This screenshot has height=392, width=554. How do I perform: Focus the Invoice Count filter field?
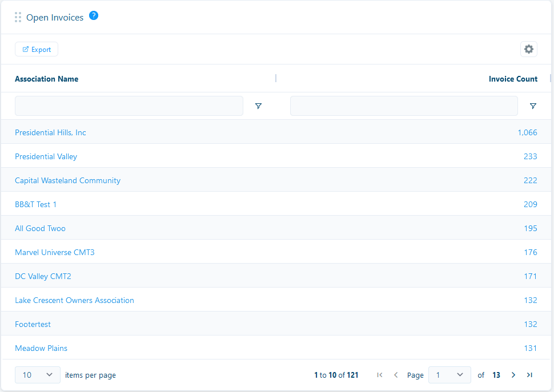pos(404,106)
